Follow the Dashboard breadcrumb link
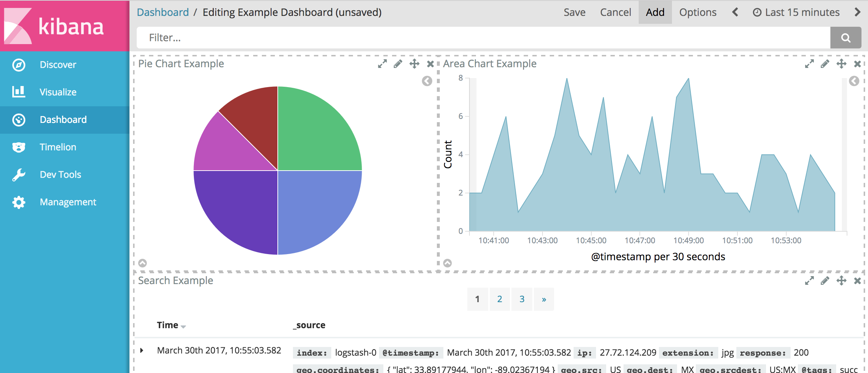Image resolution: width=868 pixels, height=373 pixels. [163, 12]
